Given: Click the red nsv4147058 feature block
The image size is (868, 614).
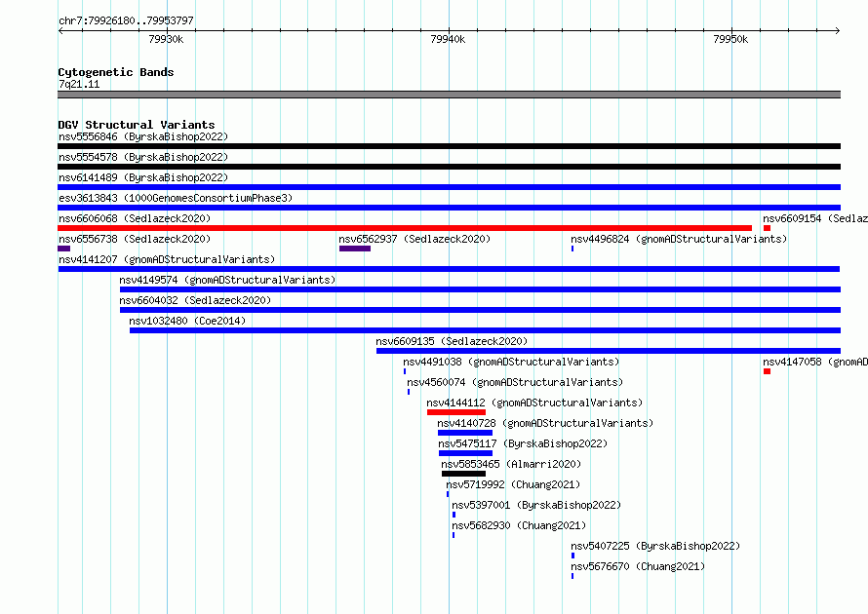Looking at the screenshot, I should point(767,371).
